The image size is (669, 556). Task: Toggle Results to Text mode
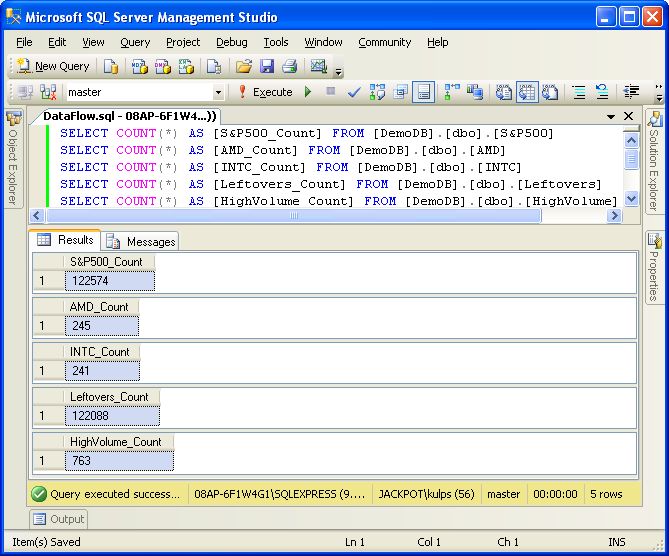click(x=503, y=92)
